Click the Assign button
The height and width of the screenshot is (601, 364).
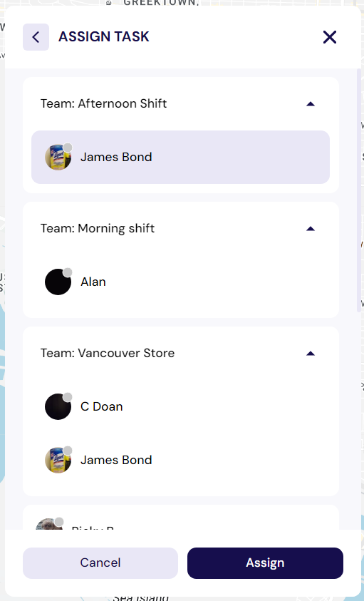point(265,563)
